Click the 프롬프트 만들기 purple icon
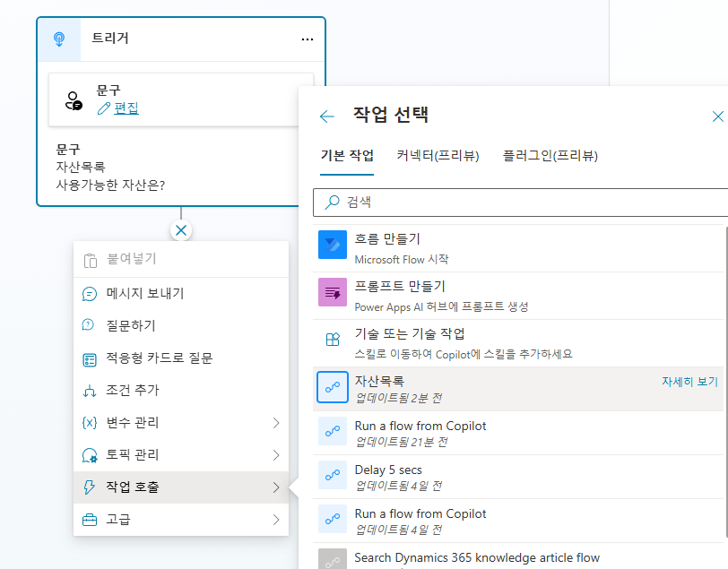 [333, 292]
